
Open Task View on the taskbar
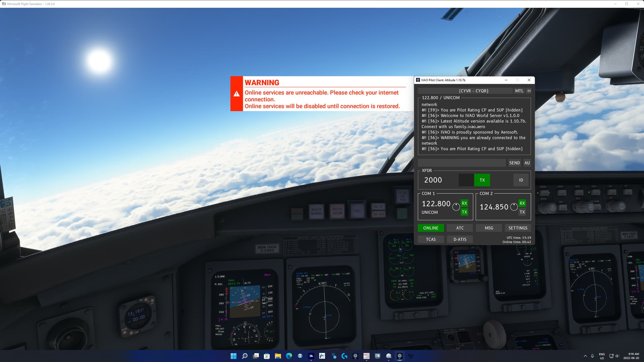pos(256,356)
